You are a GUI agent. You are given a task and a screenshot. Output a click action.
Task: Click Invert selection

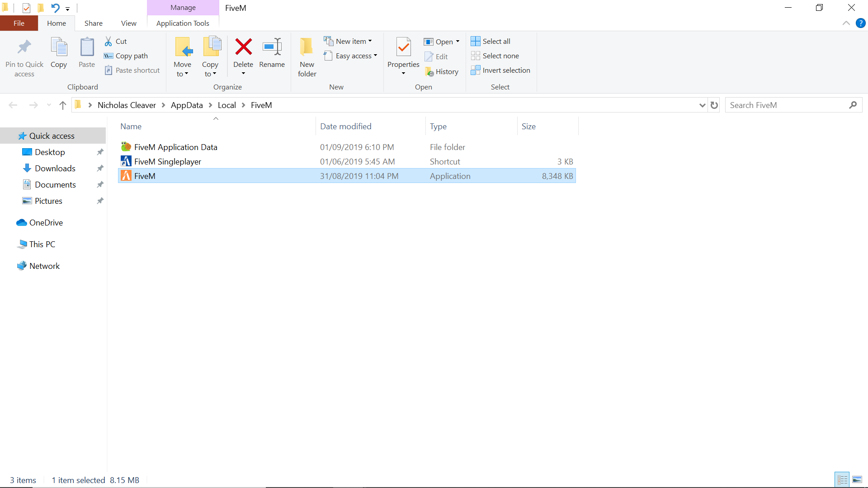coord(500,70)
